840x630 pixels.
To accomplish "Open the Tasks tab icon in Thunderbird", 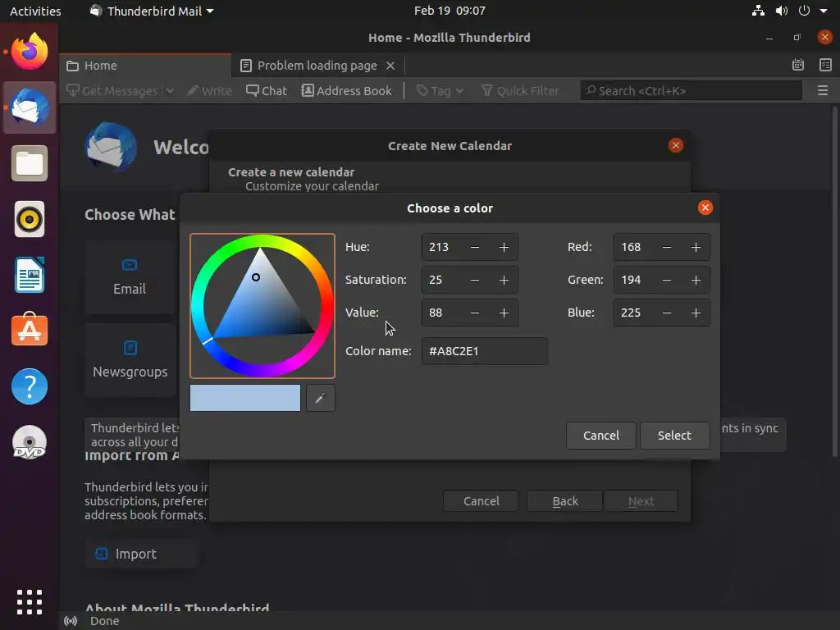I will click(825, 65).
